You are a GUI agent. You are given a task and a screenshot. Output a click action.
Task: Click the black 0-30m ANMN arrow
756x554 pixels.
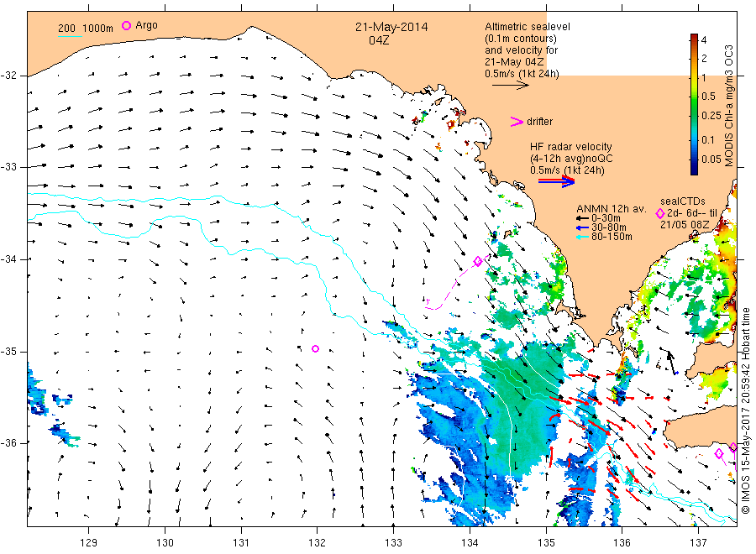582,219
